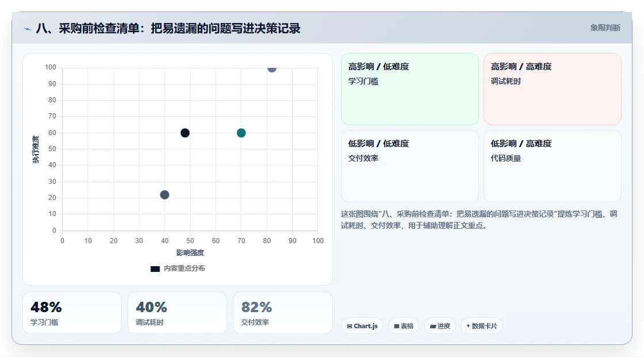644x357 pixels.
Task: Open the 低影响 / 低难度 quadrant card
Action: tap(410, 166)
